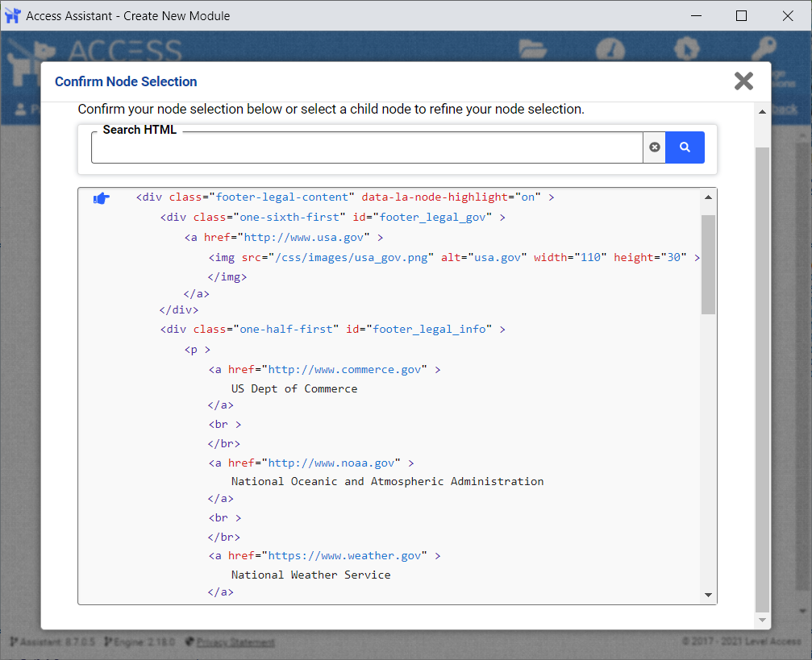Viewport: 812px width, 660px height.
Task: Select the footer_legal_gov div node
Action: click(332, 218)
